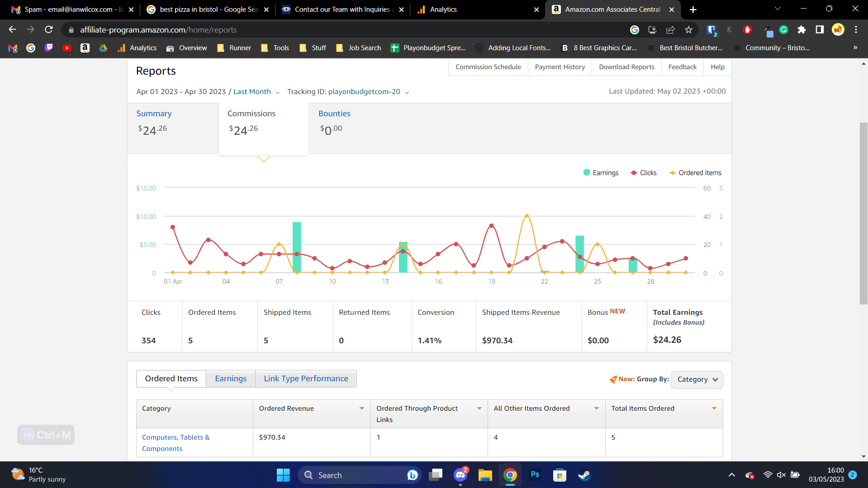Image resolution: width=868 pixels, height=488 pixels.
Task: Open Windows Start menu
Action: click(x=283, y=475)
